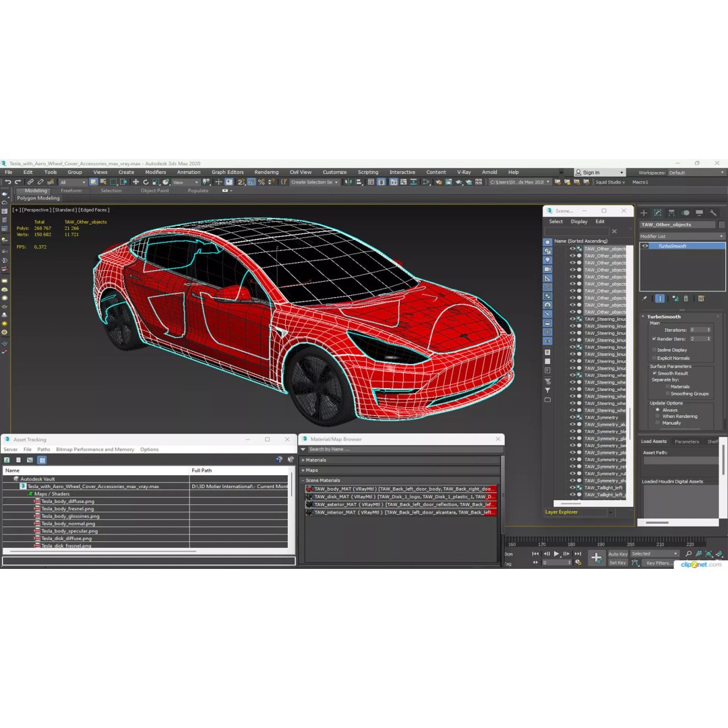The width and height of the screenshot is (728, 728).
Task: Activate the Select and Move tool
Action: click(135, 182)
